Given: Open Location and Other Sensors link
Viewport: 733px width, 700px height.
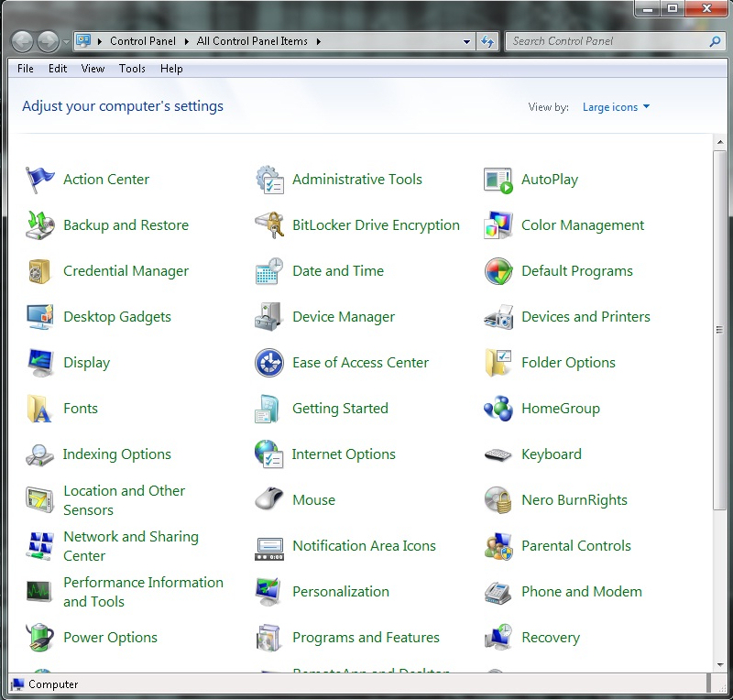Looking at the screenshot, I should pos(124,500).
